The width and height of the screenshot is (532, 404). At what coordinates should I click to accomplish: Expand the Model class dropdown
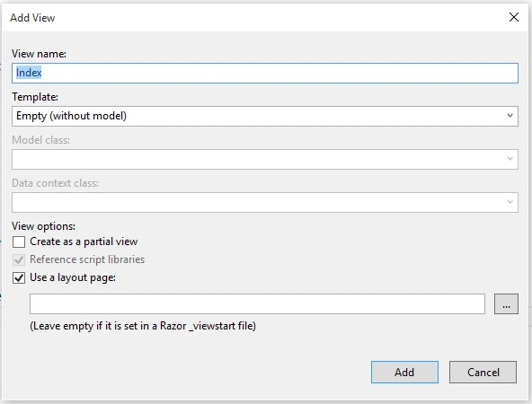coord(510,159)
